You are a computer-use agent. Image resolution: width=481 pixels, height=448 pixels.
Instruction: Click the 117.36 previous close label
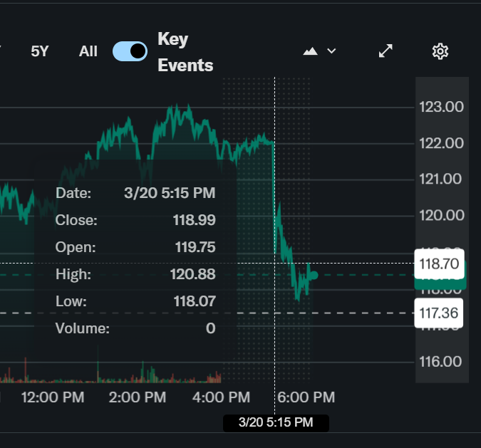pos(439,313)
